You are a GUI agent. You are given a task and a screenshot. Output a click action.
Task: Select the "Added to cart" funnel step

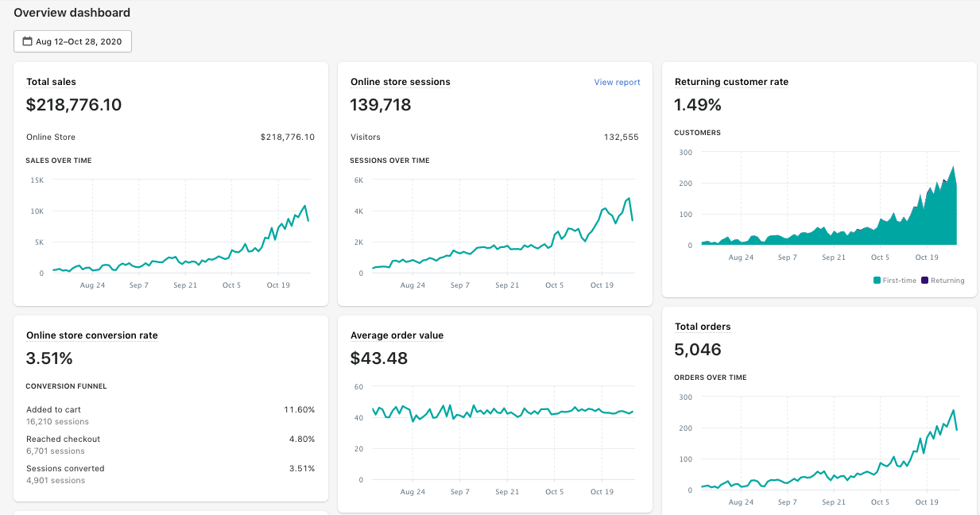click(56, 409)
